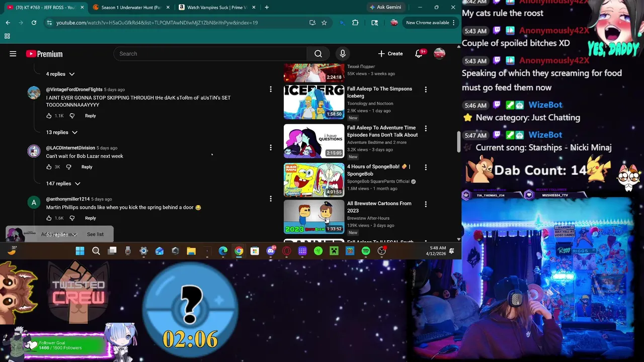Like the VintageFordDroneFlights comment
Image resolution: width=644 pixels, height=362 pixels.
tap(49, 116)
